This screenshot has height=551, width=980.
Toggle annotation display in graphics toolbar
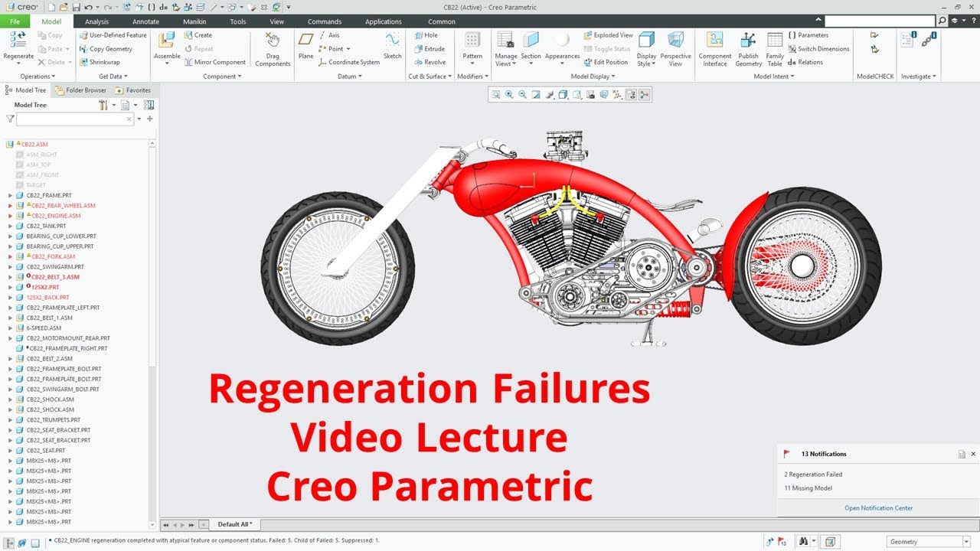631,95
